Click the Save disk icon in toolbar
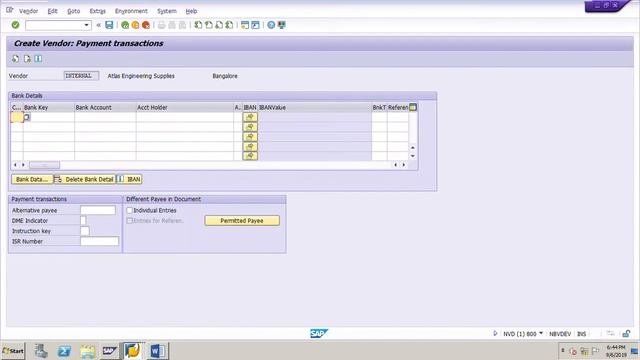Screen dimensions: 640x360 [109, 25]
